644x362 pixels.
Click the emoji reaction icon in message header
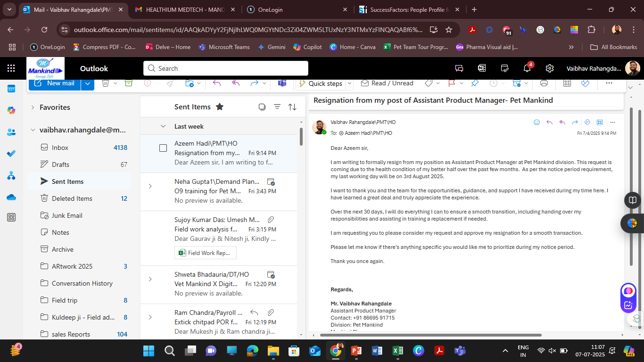(x=537, y=122)
